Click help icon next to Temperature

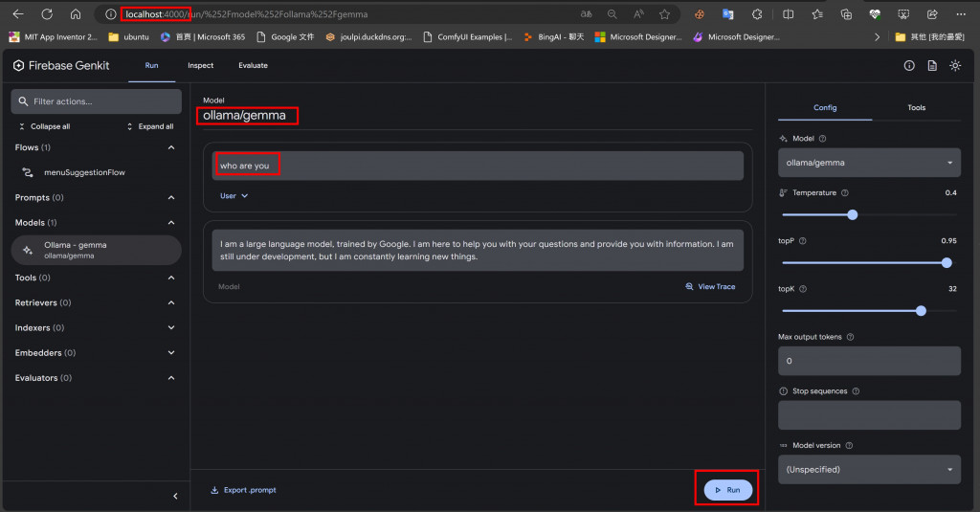point(845,193)
